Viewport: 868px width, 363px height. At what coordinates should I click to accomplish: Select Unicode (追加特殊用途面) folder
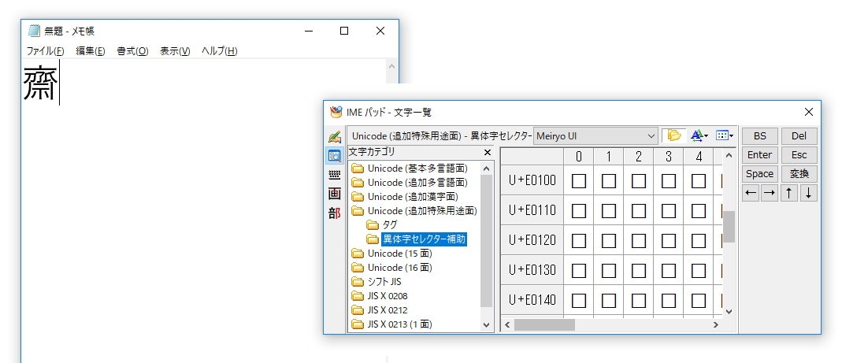click(x=414, y=211)
